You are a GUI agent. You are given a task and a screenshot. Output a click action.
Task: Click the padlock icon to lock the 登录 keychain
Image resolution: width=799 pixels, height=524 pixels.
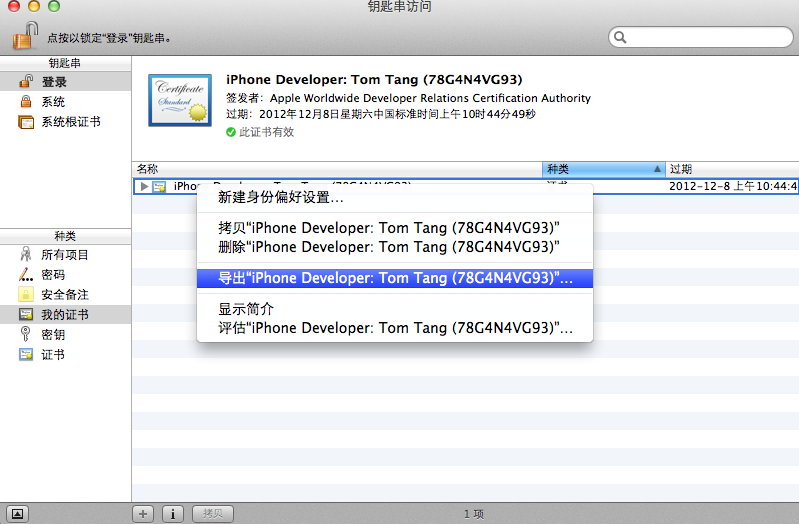pyautogui.click(x=25, y=36)
